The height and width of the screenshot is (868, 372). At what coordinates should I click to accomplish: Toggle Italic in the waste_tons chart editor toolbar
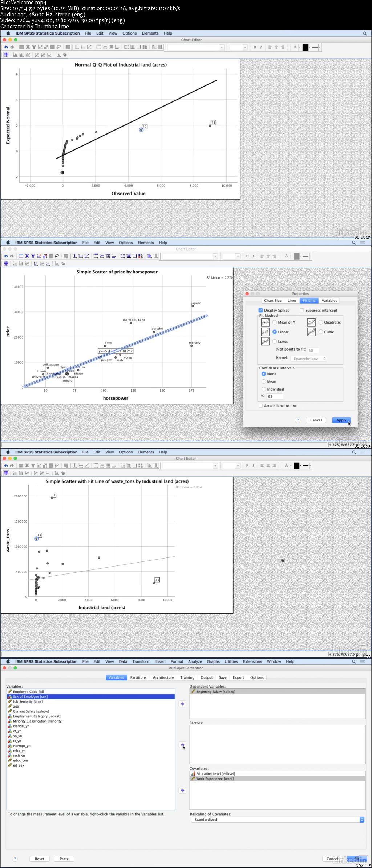coord(253,465)
